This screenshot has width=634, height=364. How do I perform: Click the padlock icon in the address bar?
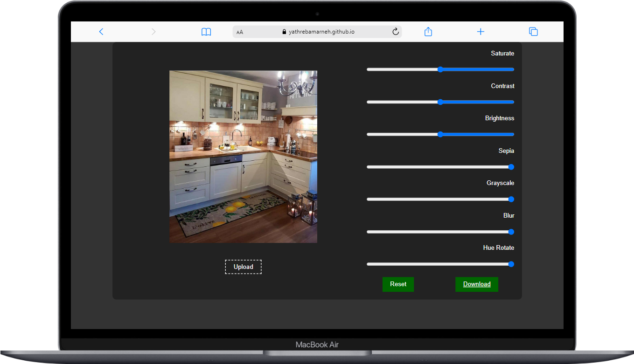point(284,32)
